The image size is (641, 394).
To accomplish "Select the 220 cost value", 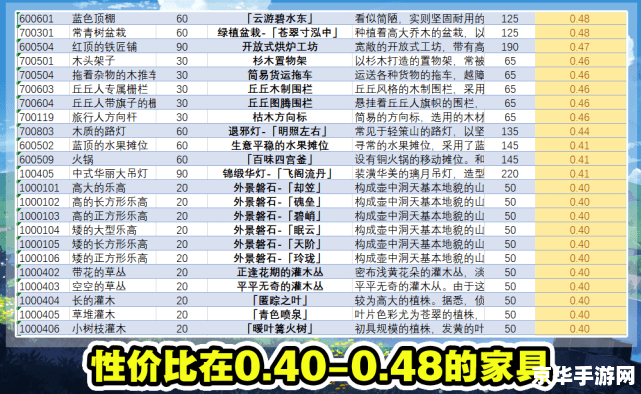I will [x=510, y=174].
